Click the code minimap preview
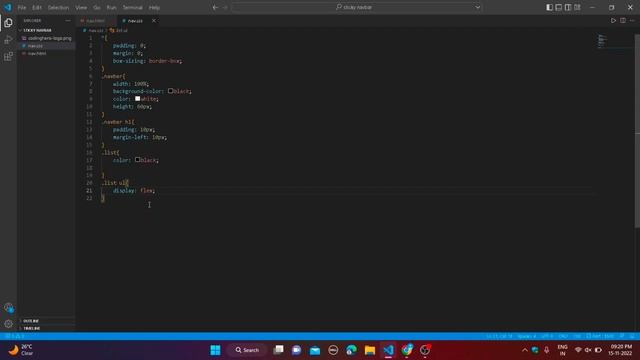This screenshot has height=360, width=640. (x=602, y=41)
